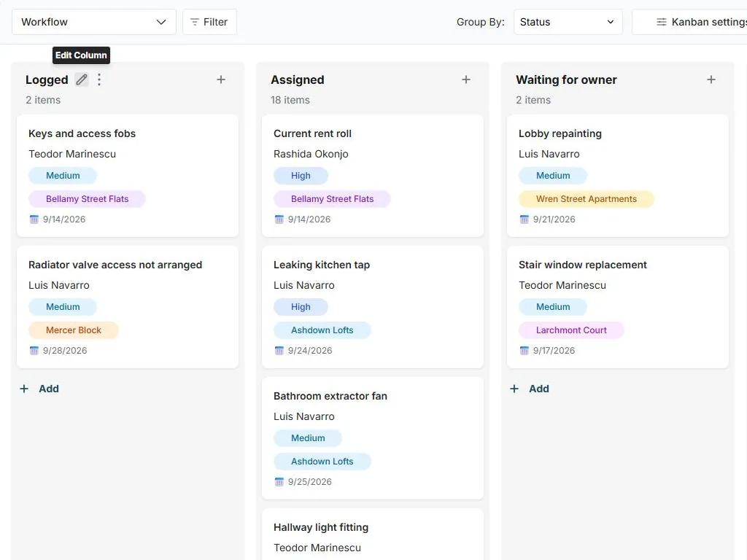Open the Logged column three-dot menu
This screenshot has height=560, width=747.
click(x=99, y=79)
